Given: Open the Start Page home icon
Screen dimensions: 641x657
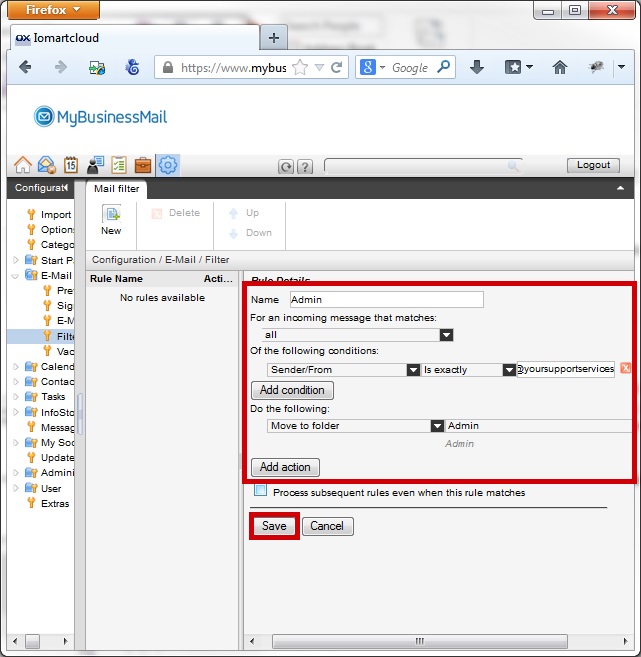Looking at the screenshot, I should coord(22,166).
